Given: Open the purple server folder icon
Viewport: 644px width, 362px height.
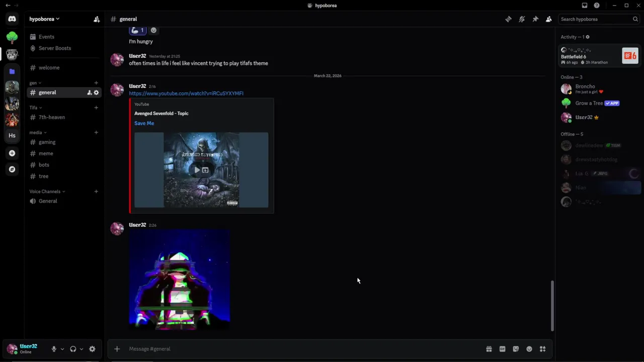Looking at the screenshot, I should (x=12, y=71).
